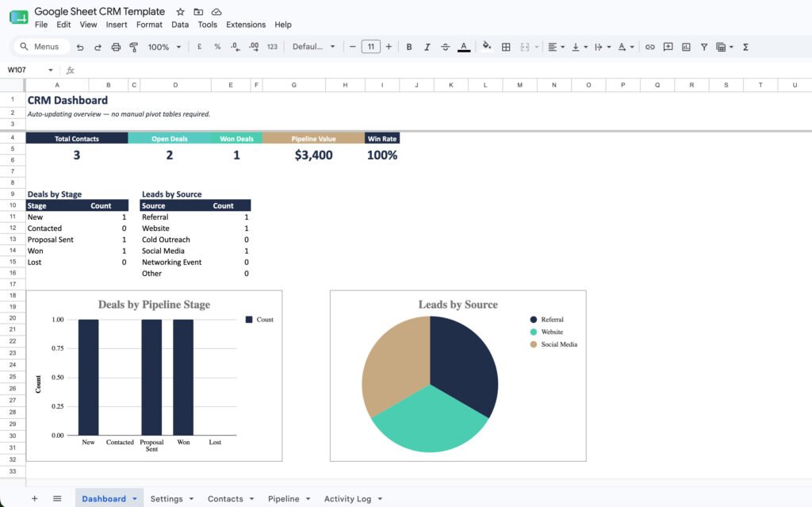Open the Insert menu
The height and width of the screenshot is (507, 812).
pos(117,25)
